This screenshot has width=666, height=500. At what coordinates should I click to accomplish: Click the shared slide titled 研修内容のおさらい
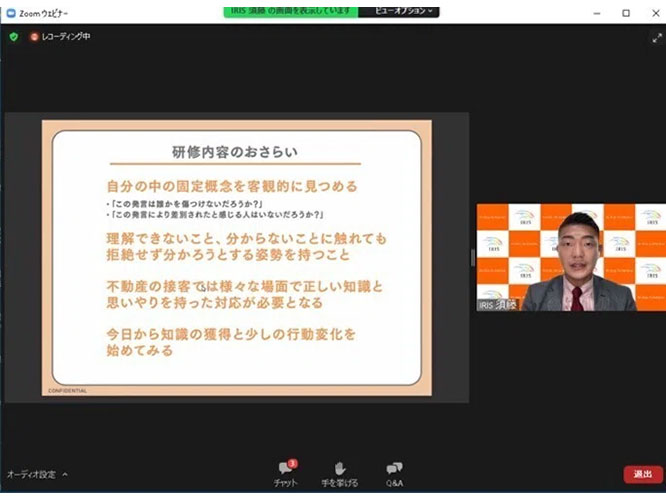coord(236,257)
